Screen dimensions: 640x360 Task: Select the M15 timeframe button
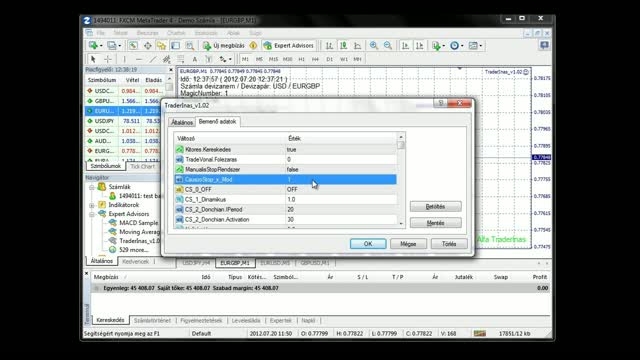[273, 59]
